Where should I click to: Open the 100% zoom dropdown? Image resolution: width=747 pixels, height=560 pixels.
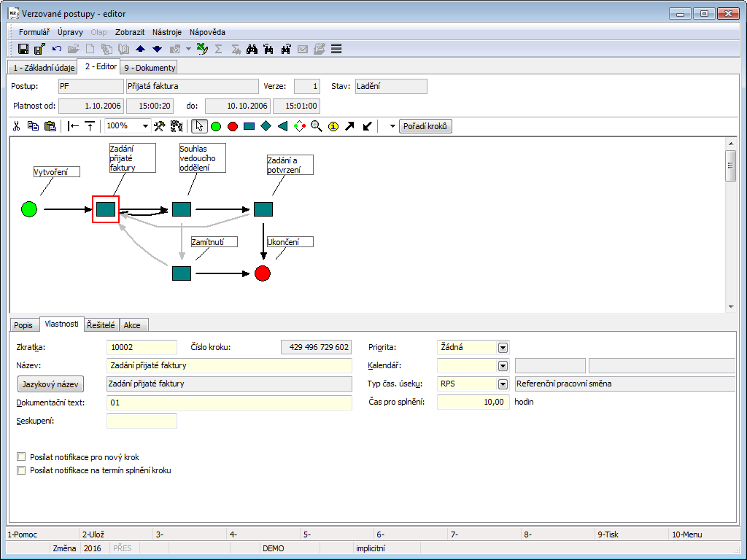point(146,126)
